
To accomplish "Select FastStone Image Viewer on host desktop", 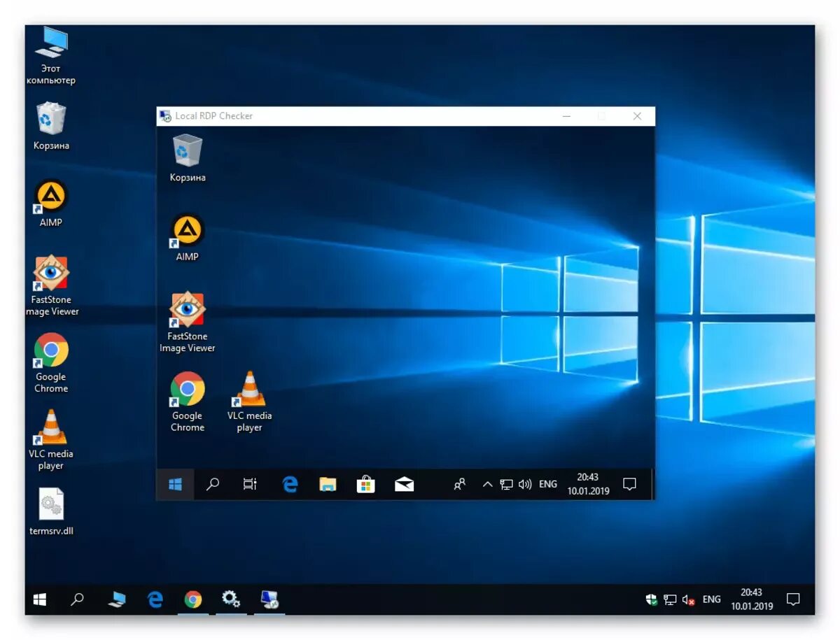I will (51, 286).
